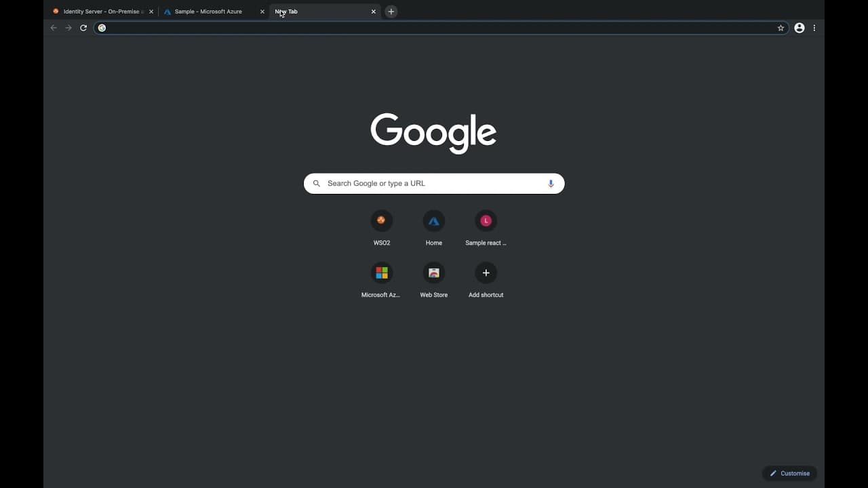Switch to the Sample - Microsoft Azure tab
This screenshot has height=488, width=868.
207,12
